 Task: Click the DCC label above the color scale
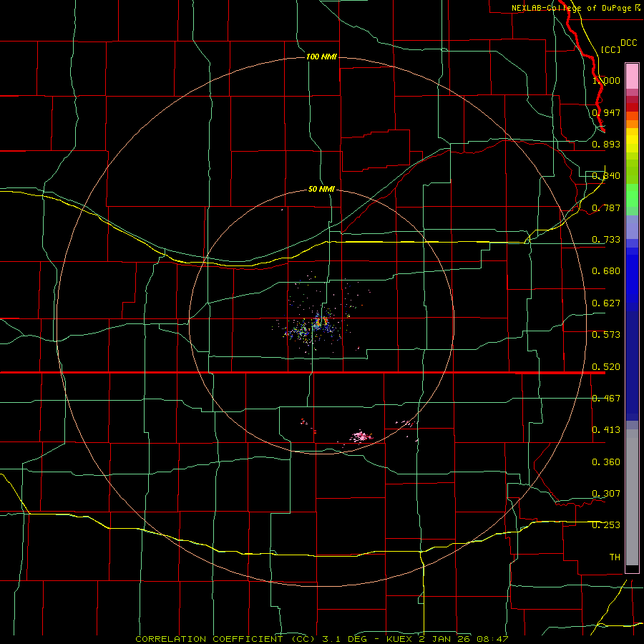[x=629, y=43]
